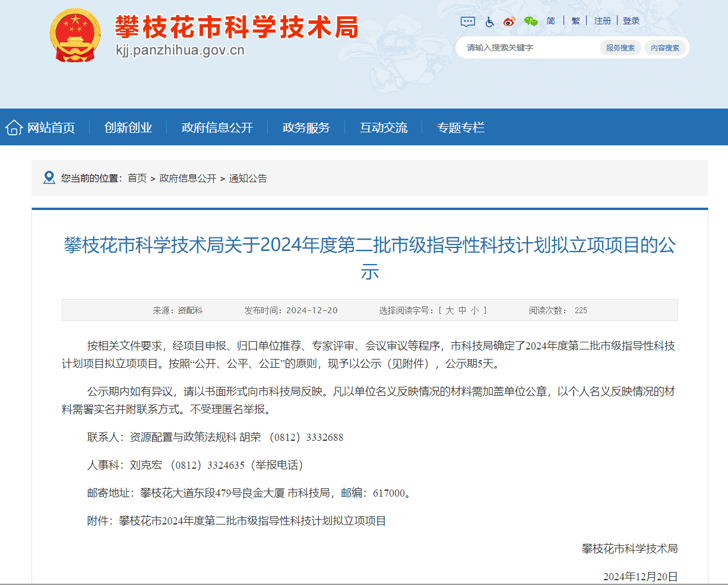Open the online message/comment icon
The image size is (728, 585).
467,21
